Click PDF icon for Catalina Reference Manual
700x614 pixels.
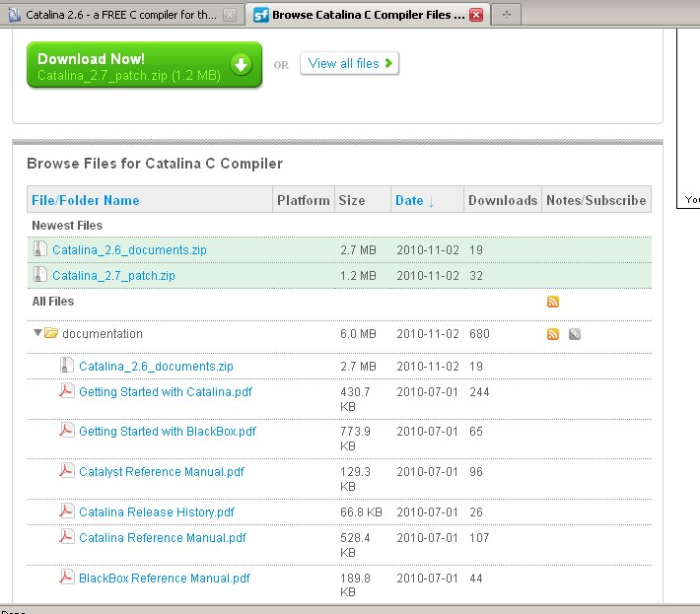[x=66, y=536]
